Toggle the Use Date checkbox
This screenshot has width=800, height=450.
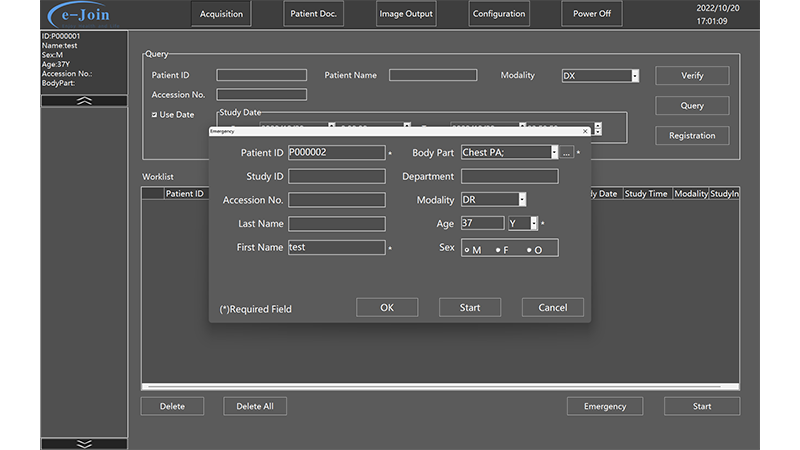tap(154, 115)
